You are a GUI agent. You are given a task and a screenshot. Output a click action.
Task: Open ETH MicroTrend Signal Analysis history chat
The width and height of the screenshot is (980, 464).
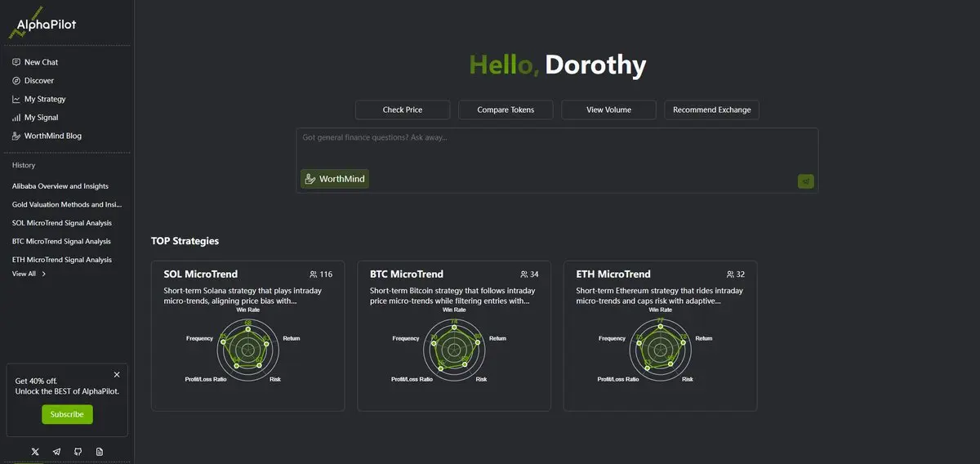pos(62,260)
